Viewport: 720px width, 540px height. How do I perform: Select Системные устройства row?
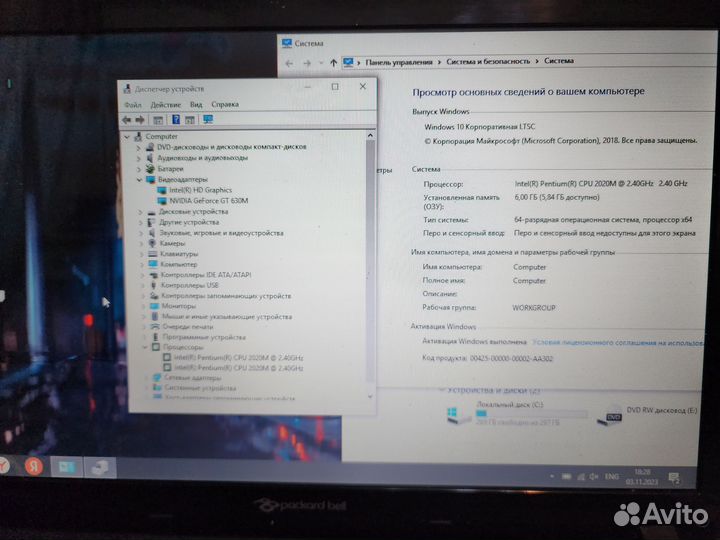[x=200, y=388]
